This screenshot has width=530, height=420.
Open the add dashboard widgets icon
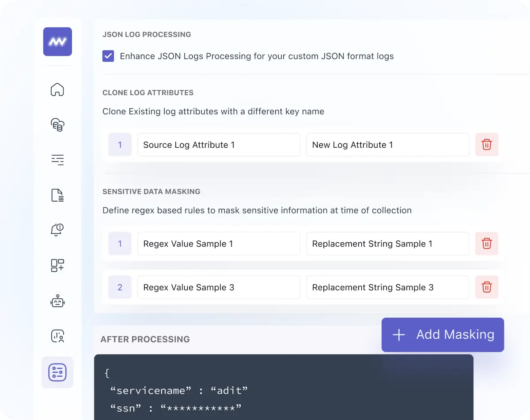[57, 265]
